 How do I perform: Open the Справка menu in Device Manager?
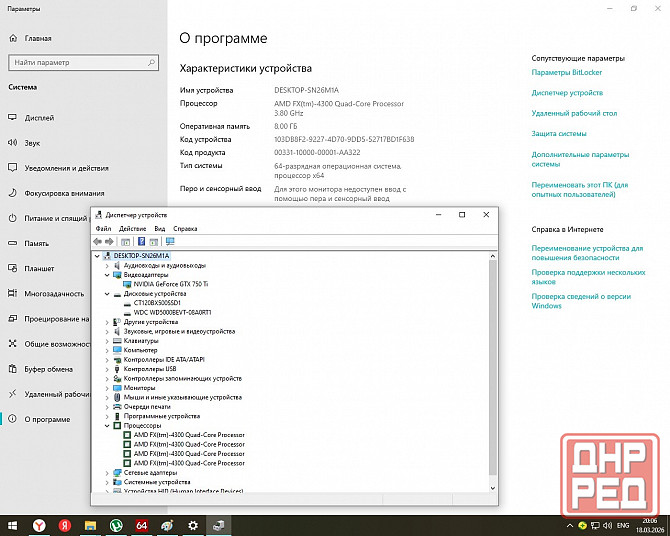pos(185,229)
